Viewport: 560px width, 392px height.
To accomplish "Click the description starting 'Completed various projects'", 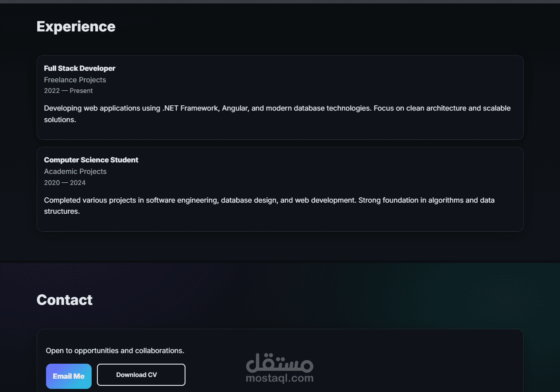I will click(269, 206).
